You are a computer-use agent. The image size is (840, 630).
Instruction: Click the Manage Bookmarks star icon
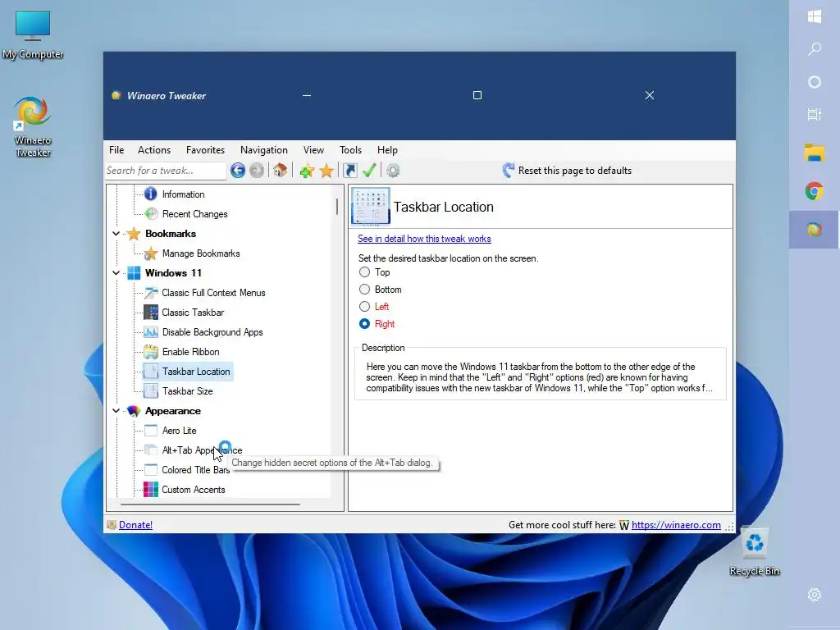tap(151, 253)
